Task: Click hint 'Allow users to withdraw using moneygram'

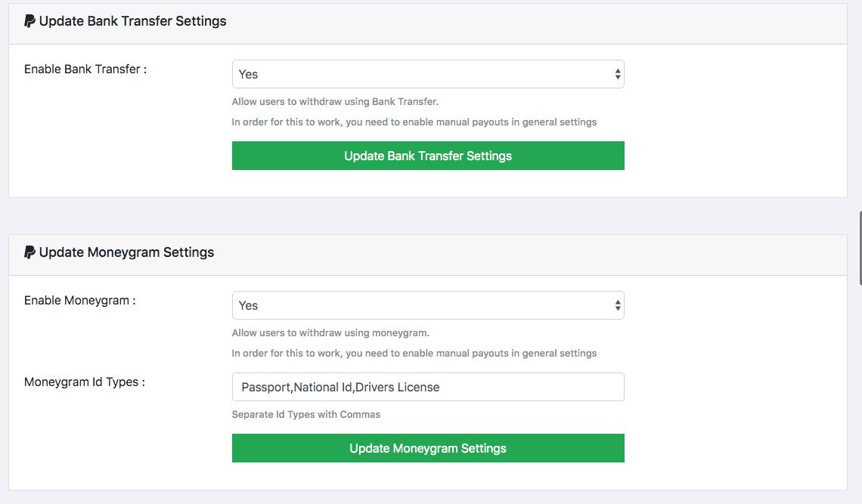Action: [x=330, y=332]
